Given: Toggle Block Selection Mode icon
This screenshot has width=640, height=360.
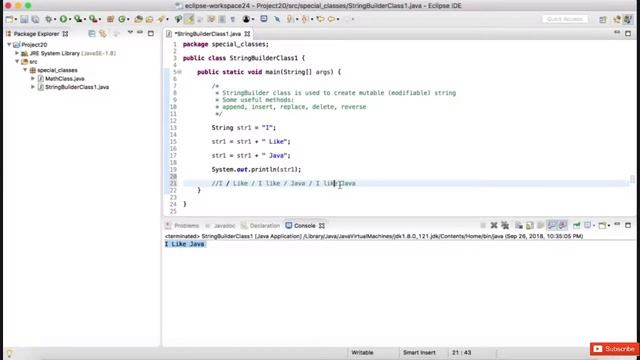Looking at the screenshot, I should click(x=222, y=19).
